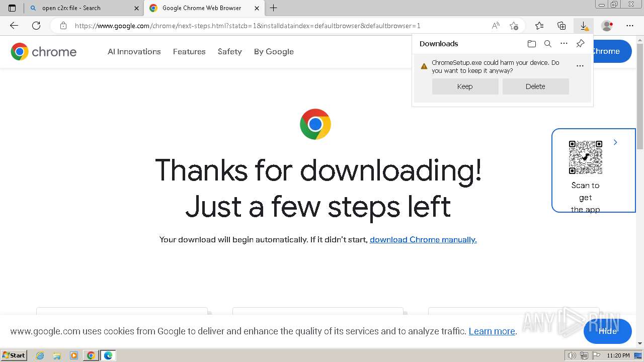The width and height of the screenshot is (644, 362).
Task: Switch to 'open c2rx file - Search' tab
Action: point(84,8)
